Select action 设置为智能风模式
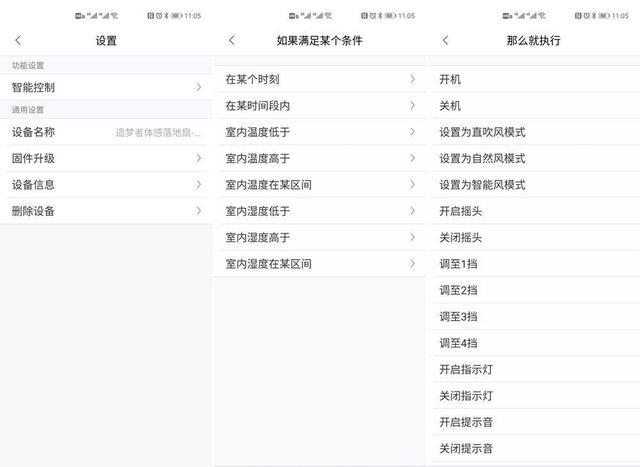This screenshot has width=640, height=467. click(x=536, y=185)
